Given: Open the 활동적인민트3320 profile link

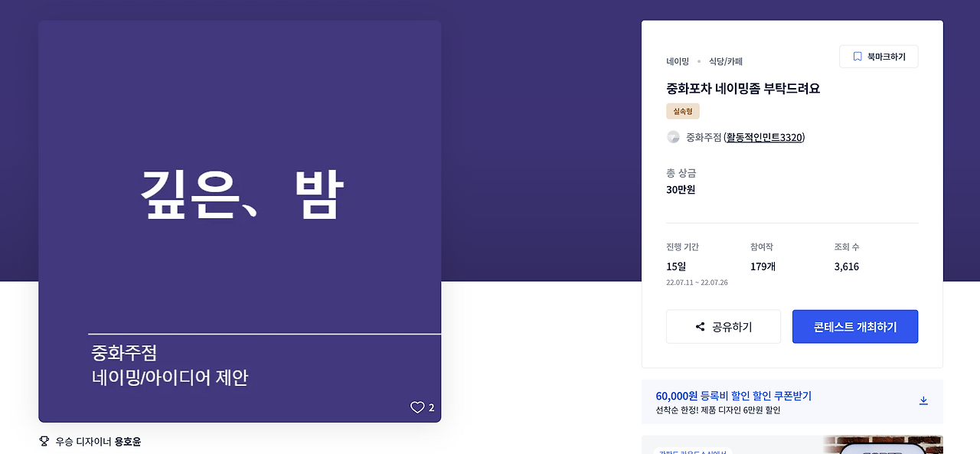Looking at the screenshot, I should [763, 137].
